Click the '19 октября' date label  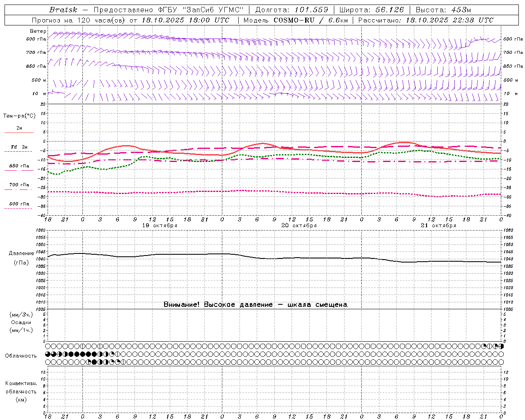160,226
